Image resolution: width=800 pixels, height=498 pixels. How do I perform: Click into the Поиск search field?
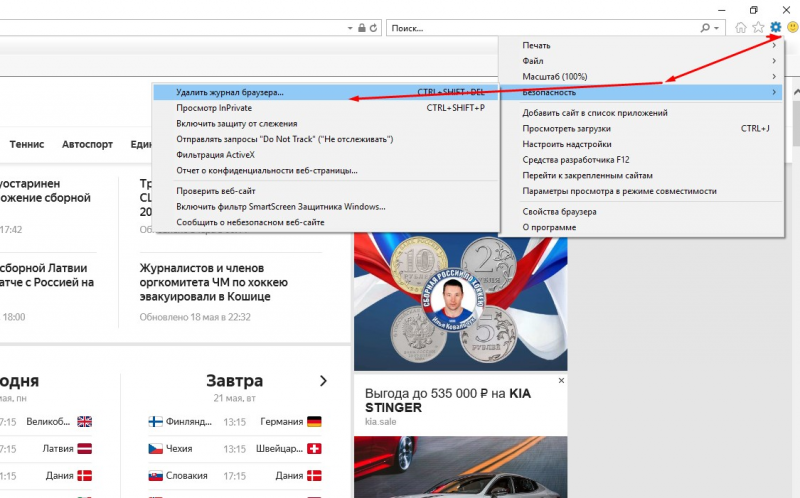coord(543,28)
